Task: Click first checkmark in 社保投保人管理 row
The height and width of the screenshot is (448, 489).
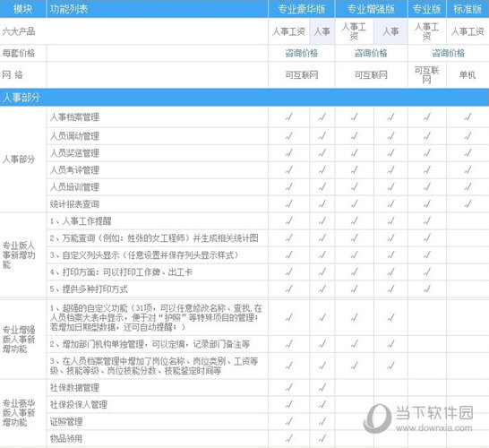Action: [x=288, y=404]
